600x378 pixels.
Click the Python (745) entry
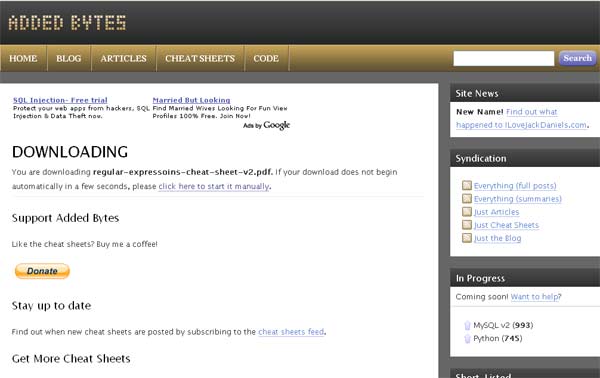pos(498,338)
